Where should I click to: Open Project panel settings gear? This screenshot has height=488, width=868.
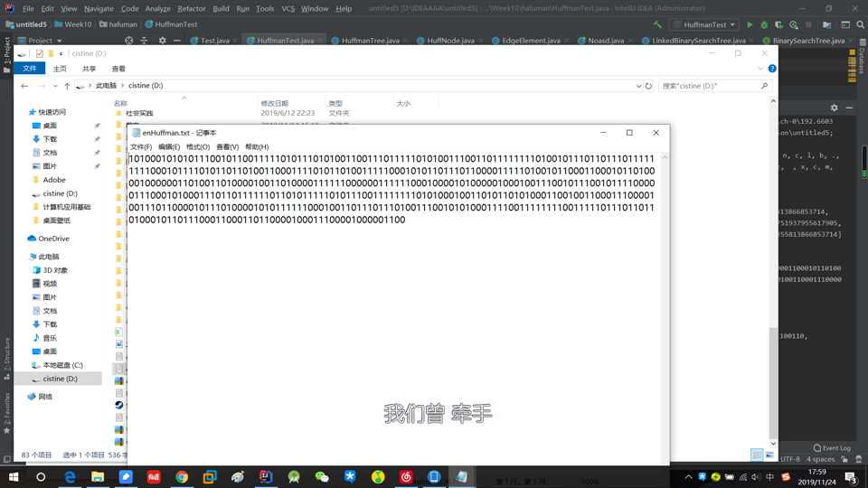tap(162, 41)
